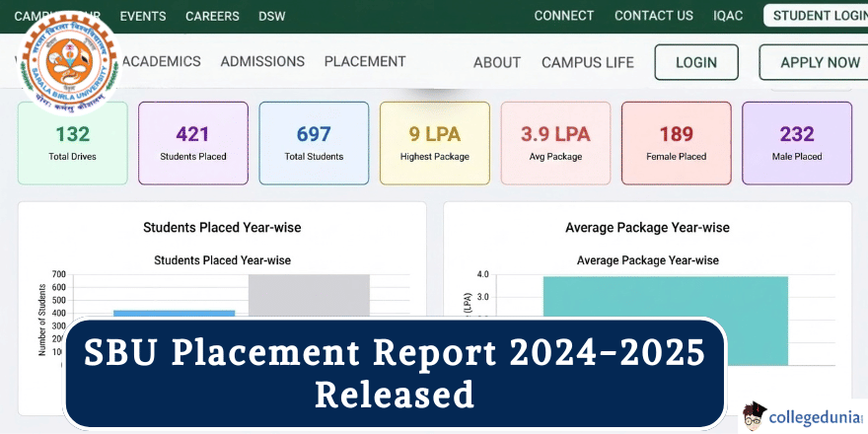Open the ADMISSIONS navigation item
This screenshot has width=868, height=434.
pos(262,61)
